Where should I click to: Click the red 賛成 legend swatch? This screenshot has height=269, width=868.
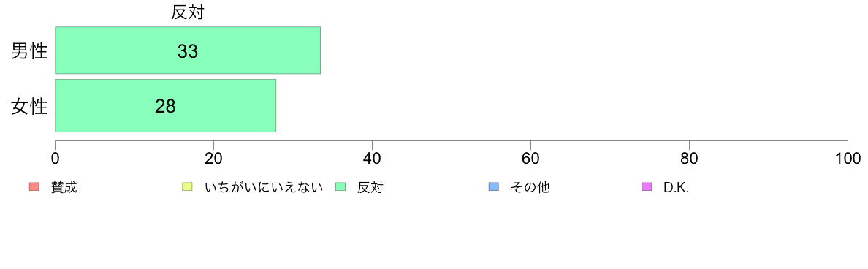point(34,187)
